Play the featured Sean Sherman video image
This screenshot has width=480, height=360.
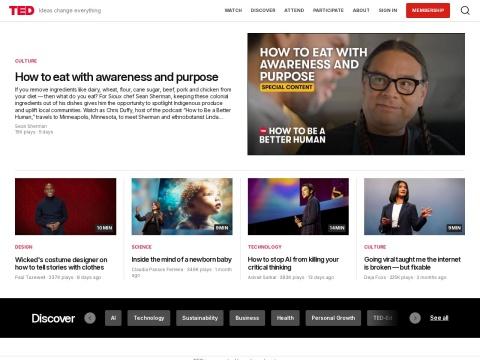(356, 94)
